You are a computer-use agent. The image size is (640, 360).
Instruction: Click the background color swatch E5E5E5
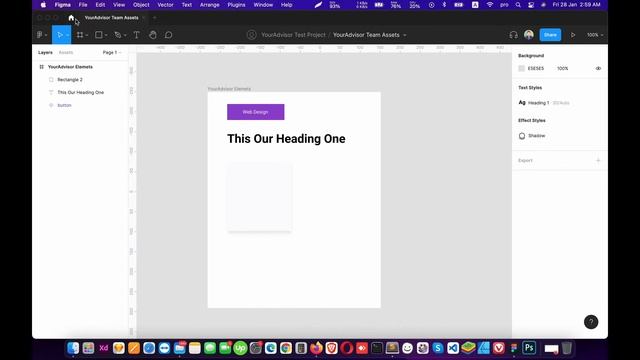pos(522,69)
